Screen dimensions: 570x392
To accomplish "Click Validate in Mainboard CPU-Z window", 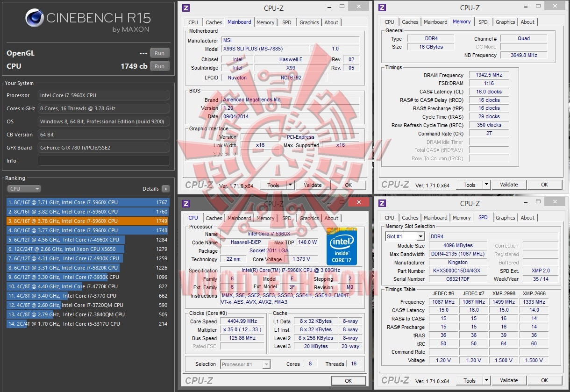I will 313,185.
